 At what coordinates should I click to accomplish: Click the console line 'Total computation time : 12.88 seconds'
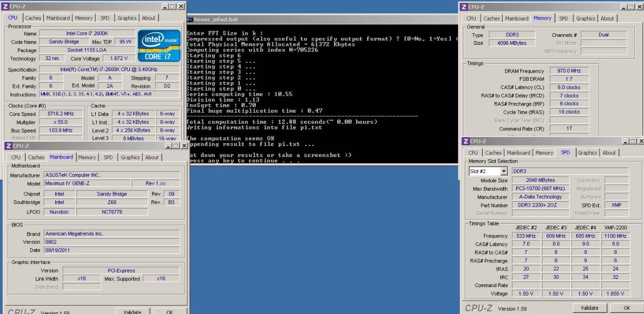coord(282,122)
